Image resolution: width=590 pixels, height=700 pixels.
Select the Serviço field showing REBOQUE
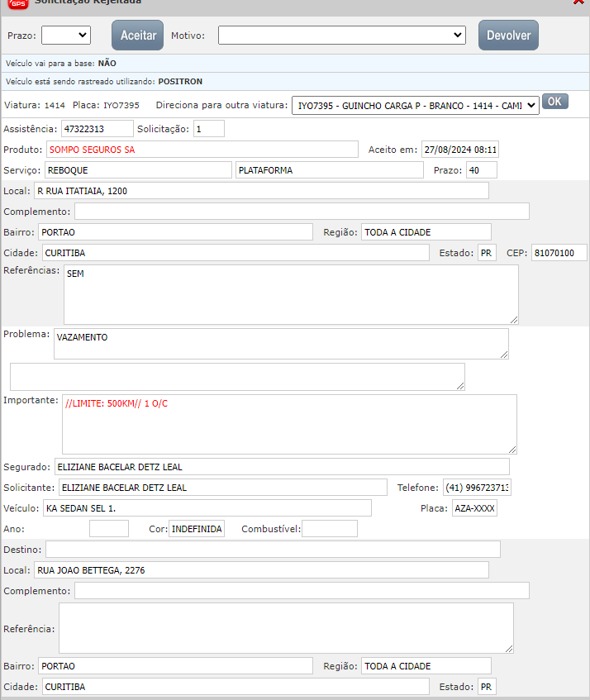click(x=137, y=170)
